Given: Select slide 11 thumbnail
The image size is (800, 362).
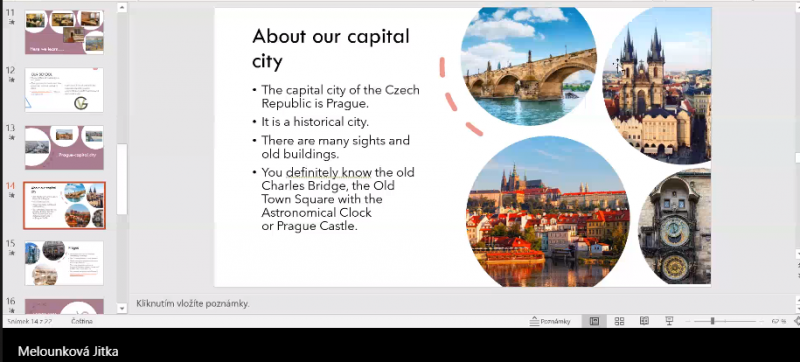Looking at the screenshot, I should tap(64, 32).
